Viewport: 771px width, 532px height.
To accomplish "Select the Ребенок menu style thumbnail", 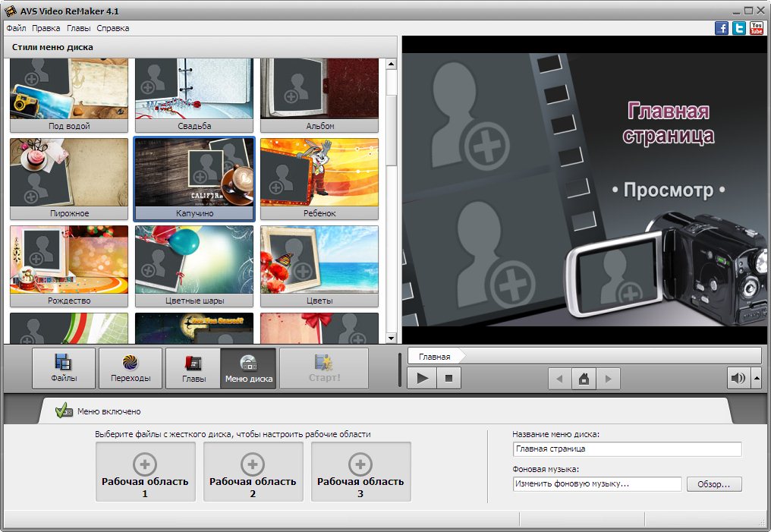I will 319,178.
